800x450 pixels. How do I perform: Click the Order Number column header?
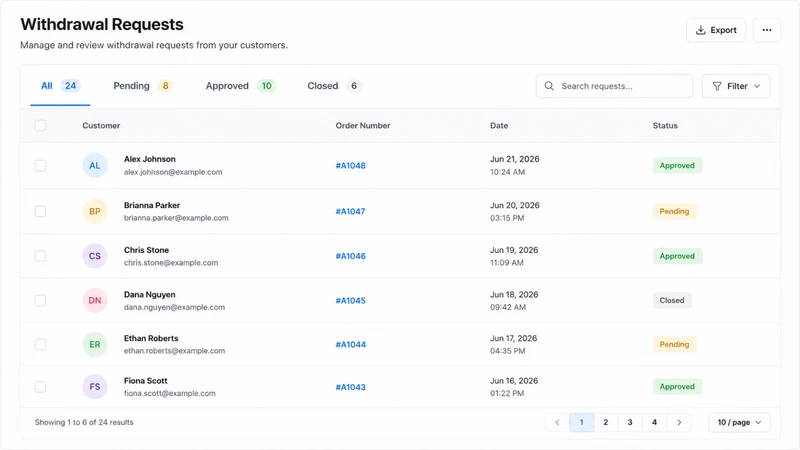363,126
